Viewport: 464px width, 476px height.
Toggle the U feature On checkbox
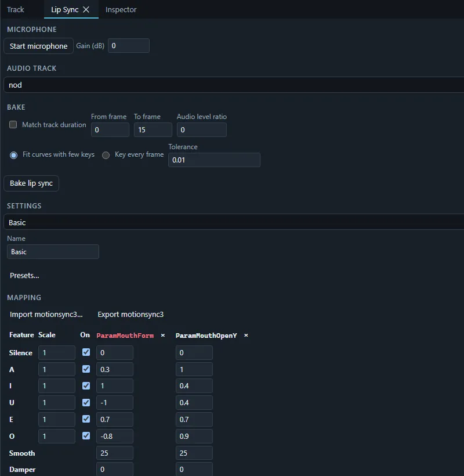[x=86, y=402]
